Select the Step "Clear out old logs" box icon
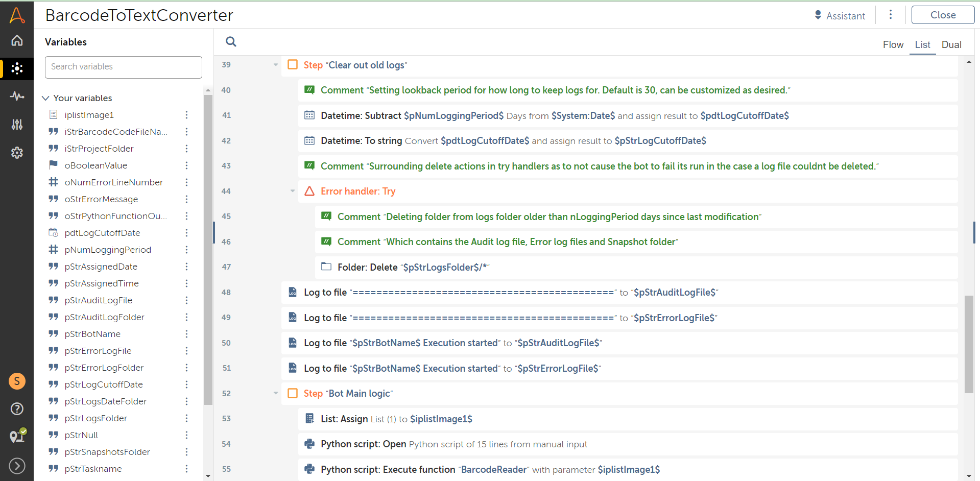 coord(293,65)
